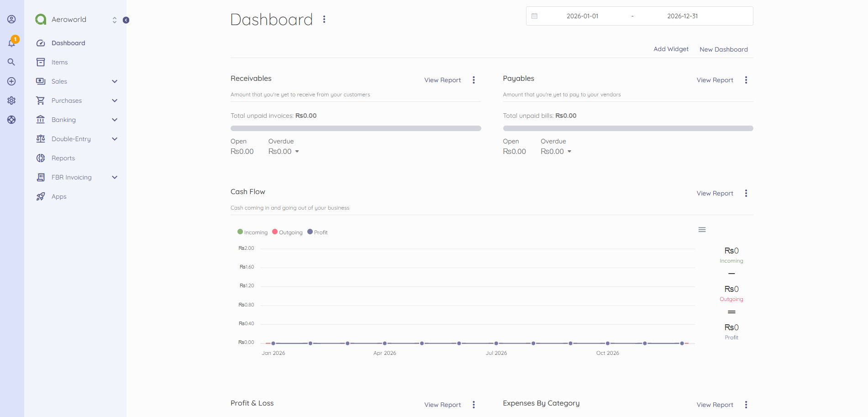View Report for Profit & Loss
868x417 pixels.
[x=442, y=405]
